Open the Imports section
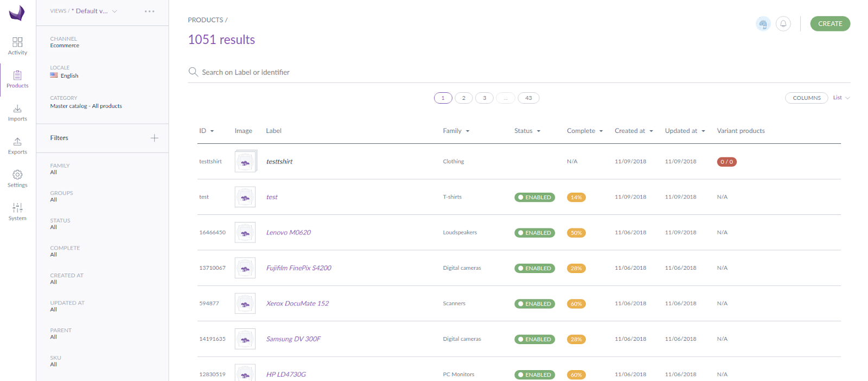 pos(17,113)
